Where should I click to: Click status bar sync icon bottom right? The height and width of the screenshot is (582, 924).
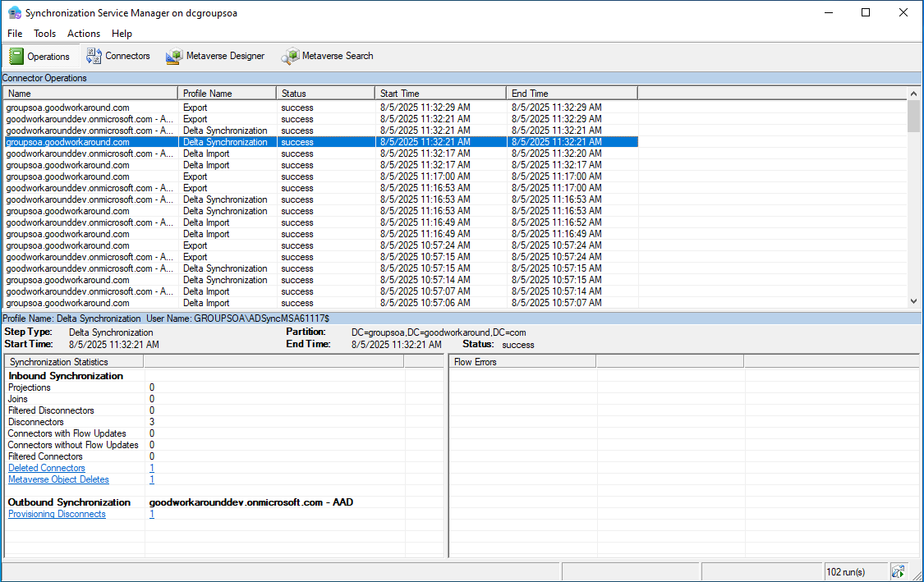(x=898, y=571)
